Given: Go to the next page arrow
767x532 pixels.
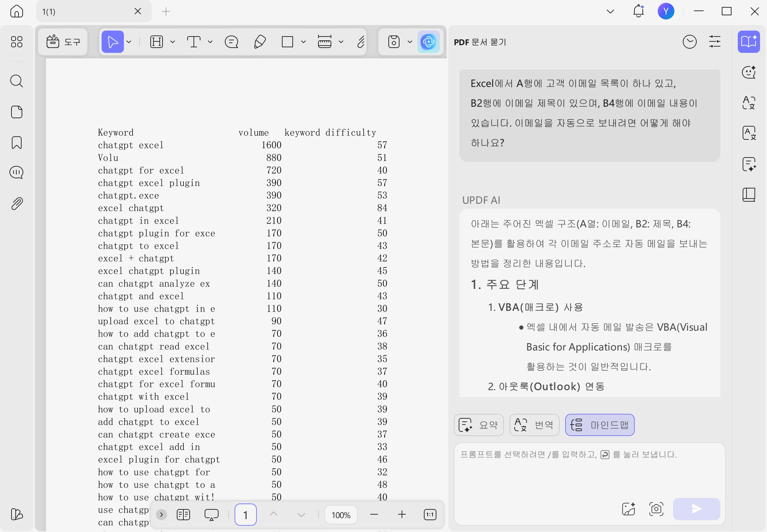Looking at the screenshot, I should pyautogui.click(x=301, y=515).
